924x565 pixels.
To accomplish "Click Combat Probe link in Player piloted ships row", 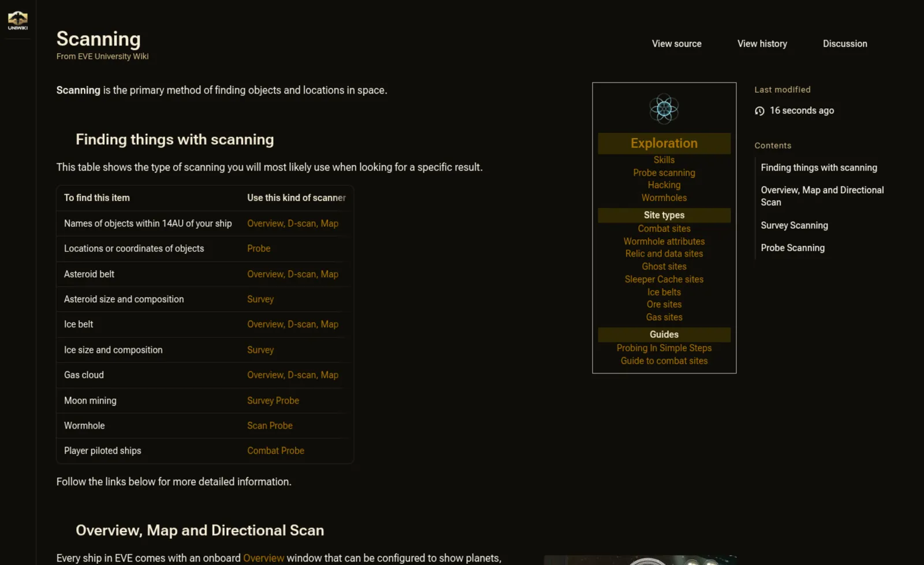I will [x=275, y=451].
